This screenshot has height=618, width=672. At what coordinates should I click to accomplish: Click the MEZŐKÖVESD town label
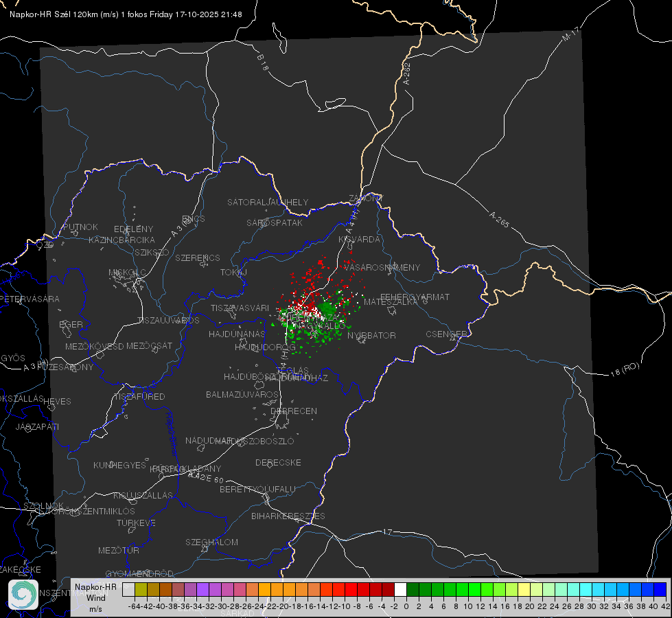point(94,346)
